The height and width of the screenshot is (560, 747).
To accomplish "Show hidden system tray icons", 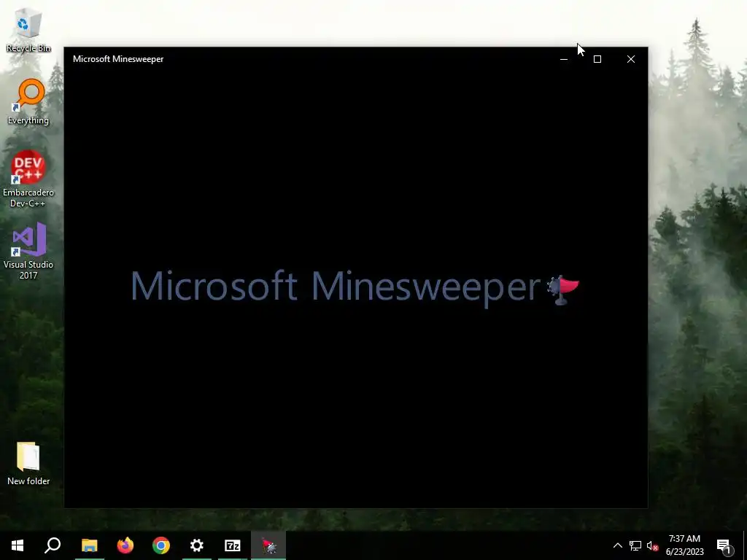I will pyautogui.click(x=617, y=545).
